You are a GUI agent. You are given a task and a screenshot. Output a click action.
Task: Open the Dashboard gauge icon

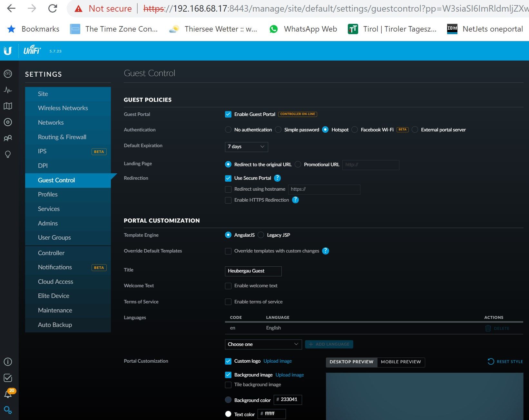click(x=8, y=73)
